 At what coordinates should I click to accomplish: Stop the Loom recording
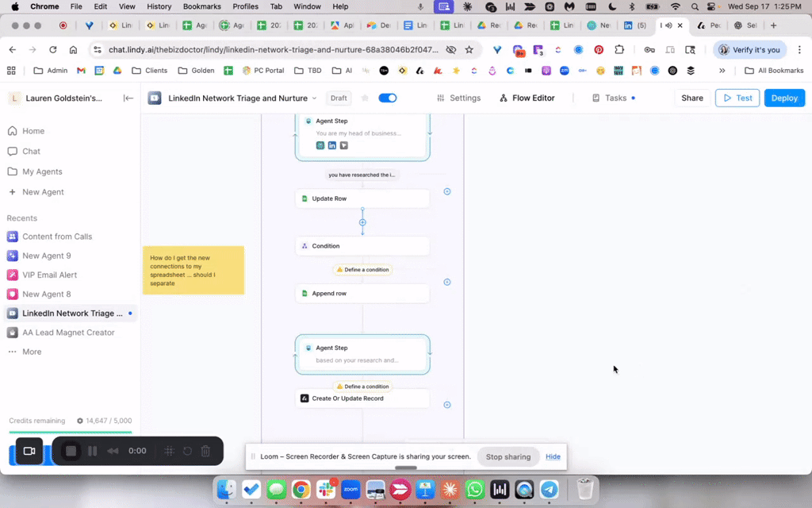pos(71,451)
